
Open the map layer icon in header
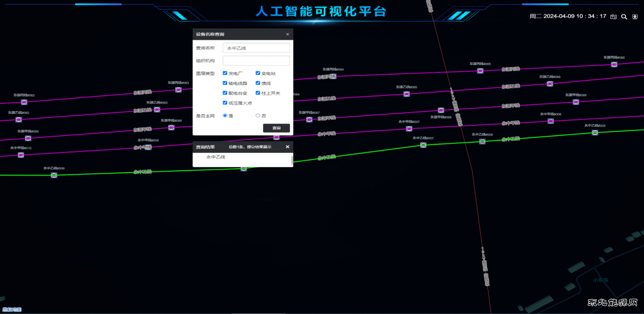pyautogui.click(x=614, y=16)
